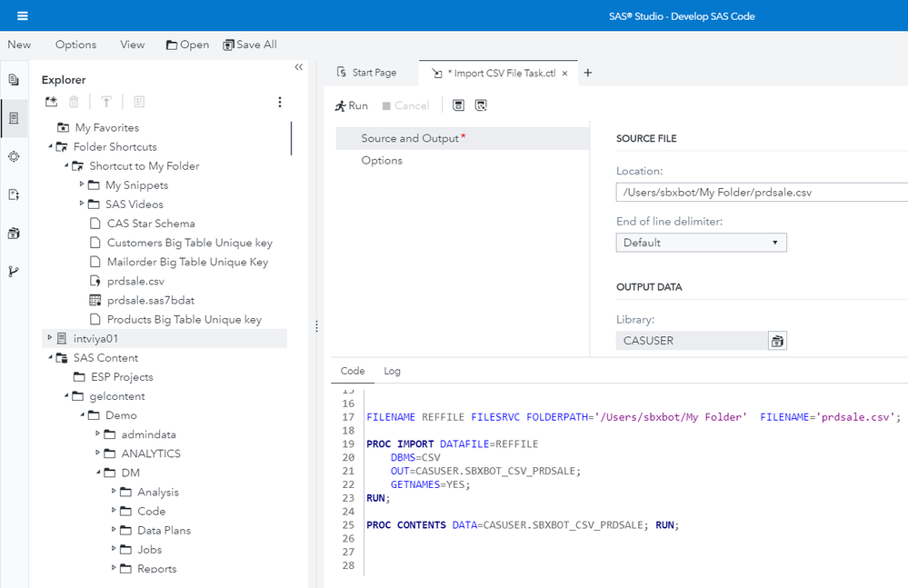Open the New menu

(x=19, y=45)
